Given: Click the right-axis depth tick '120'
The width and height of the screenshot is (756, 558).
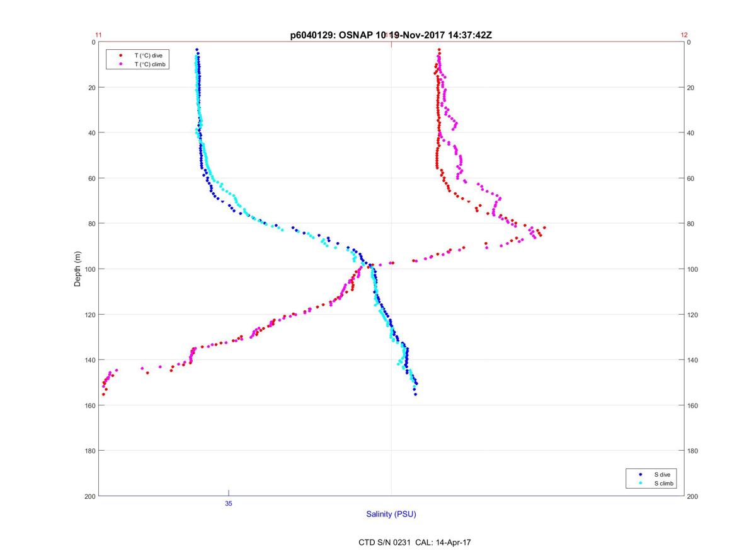Looking at the screenshot, I should click(693, 315).
